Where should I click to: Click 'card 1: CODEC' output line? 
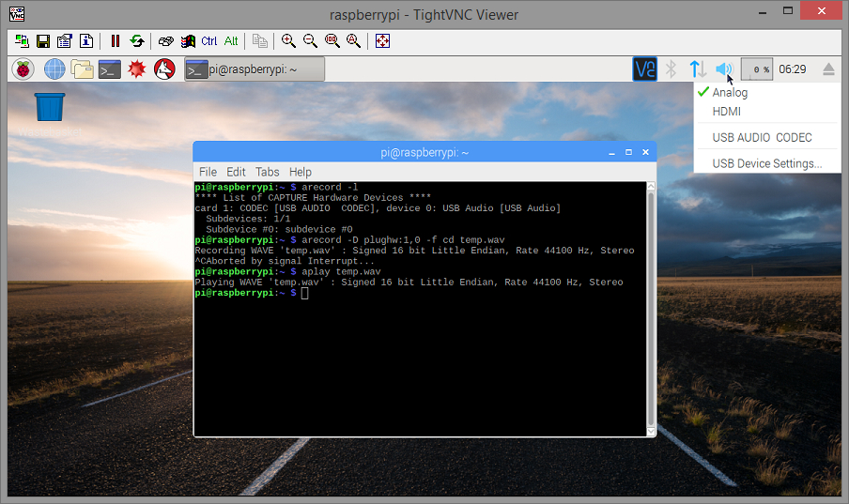378,208
